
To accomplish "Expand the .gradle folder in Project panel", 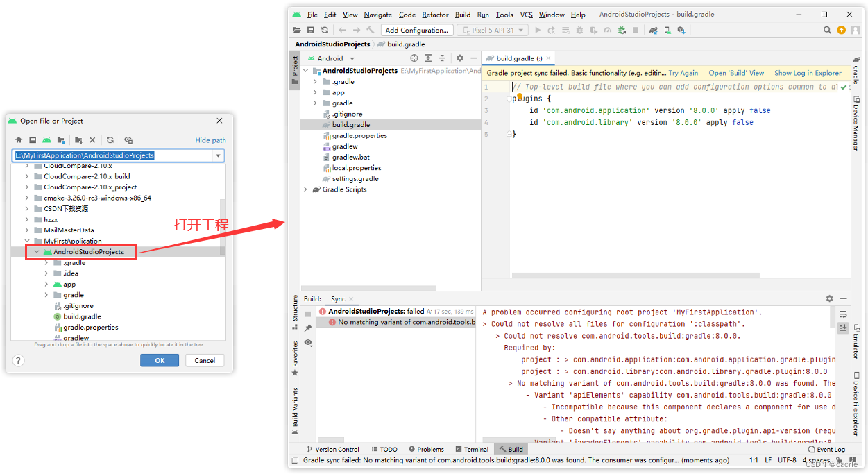I will tap(315, 81).
